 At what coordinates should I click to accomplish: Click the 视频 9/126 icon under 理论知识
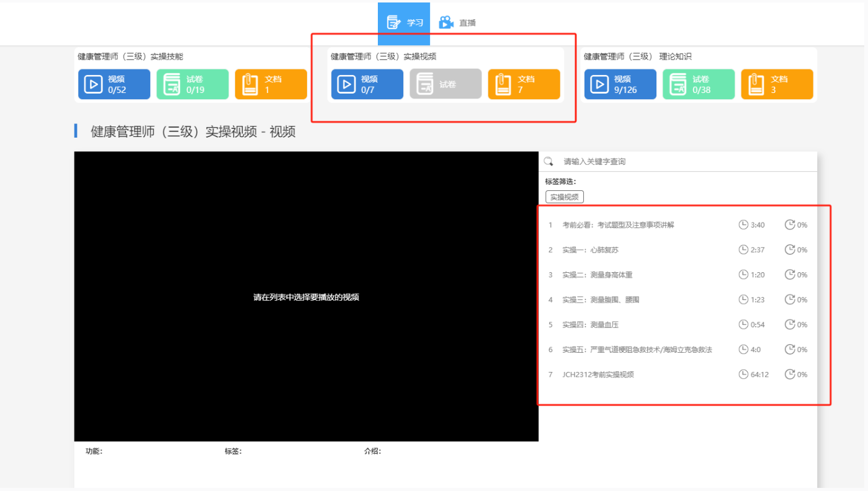coord(620,84)
